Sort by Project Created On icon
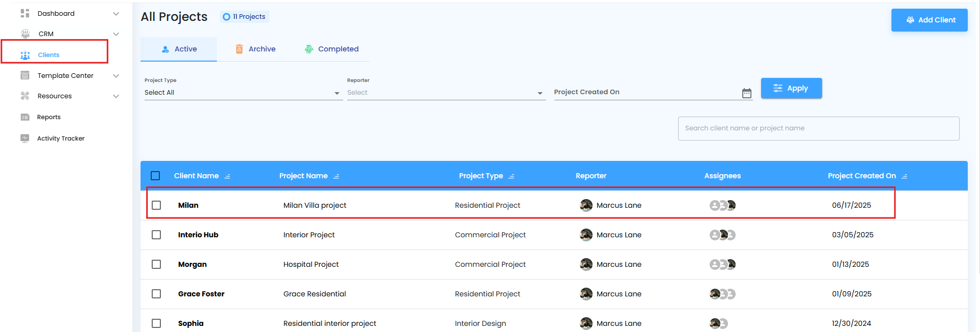The width and height of the screenshot is (980, 332). coord(904,176)
